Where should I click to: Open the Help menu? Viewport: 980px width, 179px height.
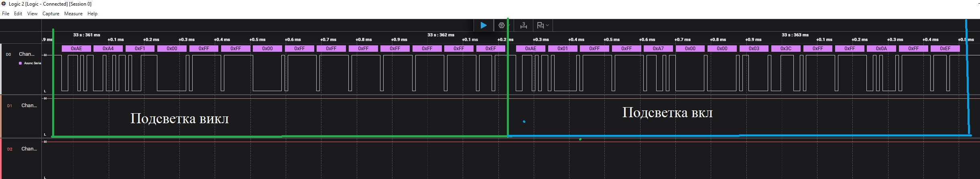[x=92, y=14]
